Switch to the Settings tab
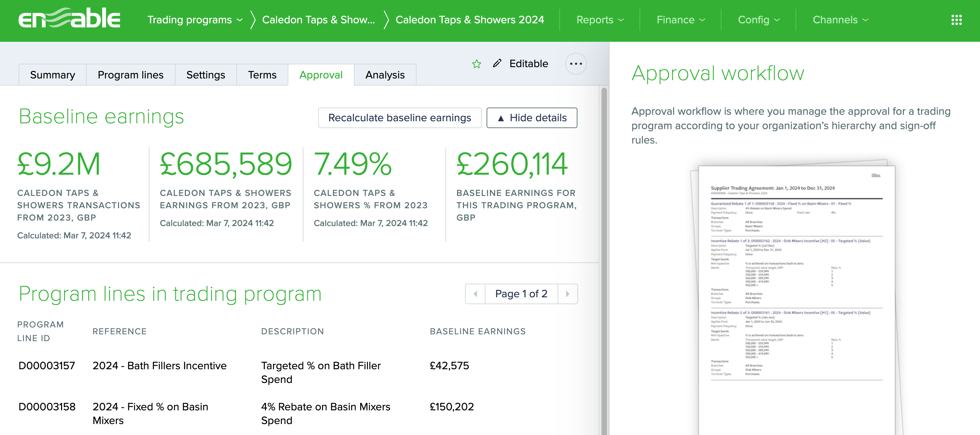The image size is (980, 435). coord(205,75)
